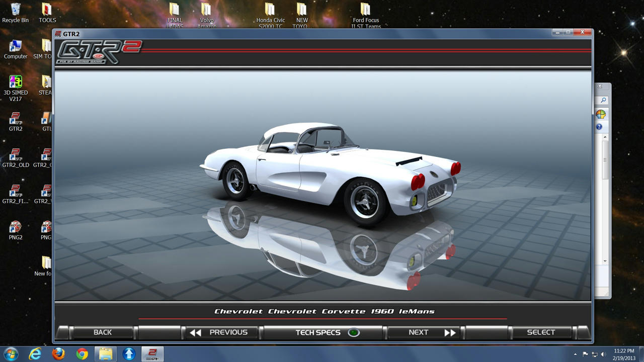Open the GTR2_FI... desktop shortcut
Screen dimensions: 644x362
(15, 194)
